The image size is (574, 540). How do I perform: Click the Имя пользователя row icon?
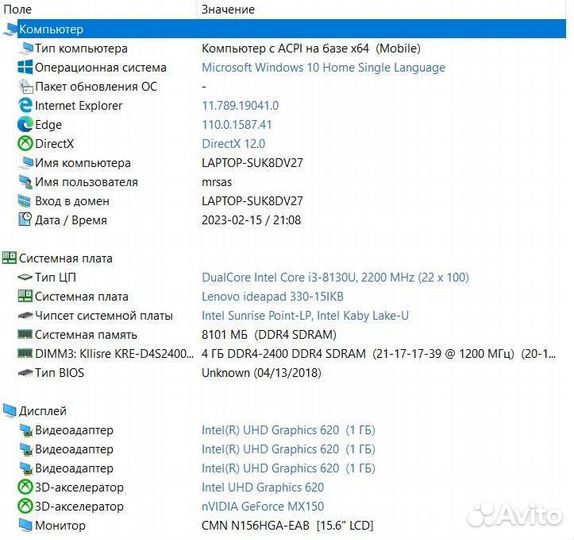[x=26, y=182]
